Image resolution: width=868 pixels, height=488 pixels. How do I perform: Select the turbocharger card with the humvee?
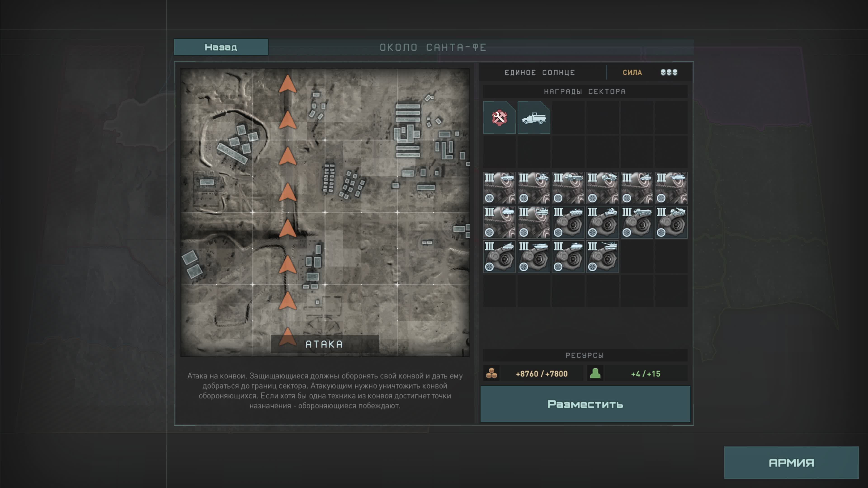(x=602, y=222)
